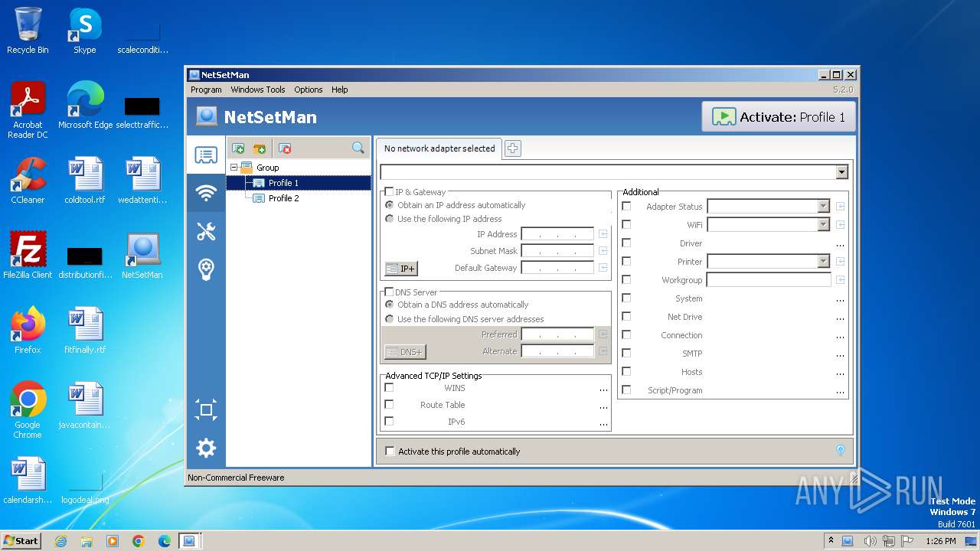Click the icon beside WiFi dropdown
This screenshot has width=980, height=551.
[840, 225]
